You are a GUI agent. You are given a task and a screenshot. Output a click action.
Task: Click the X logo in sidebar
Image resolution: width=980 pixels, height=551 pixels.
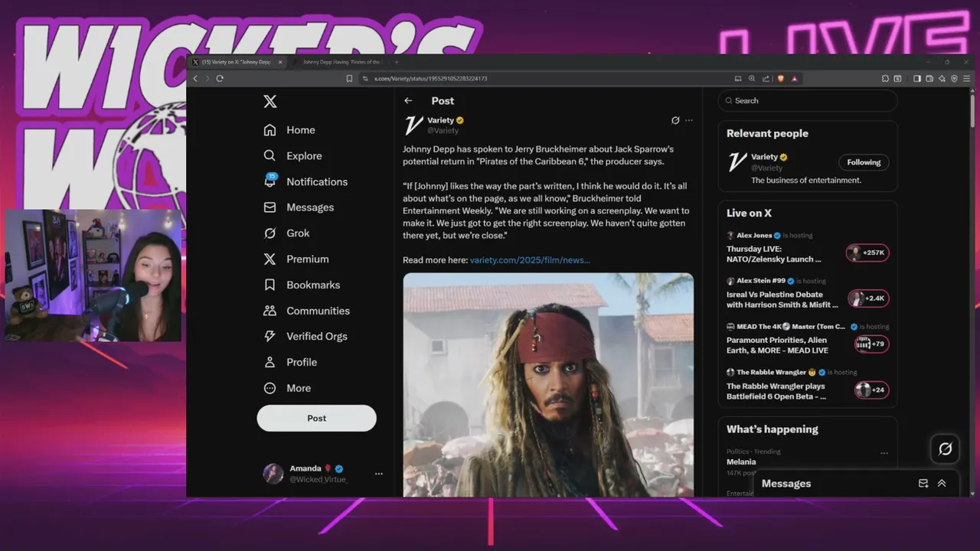[269, 101]
